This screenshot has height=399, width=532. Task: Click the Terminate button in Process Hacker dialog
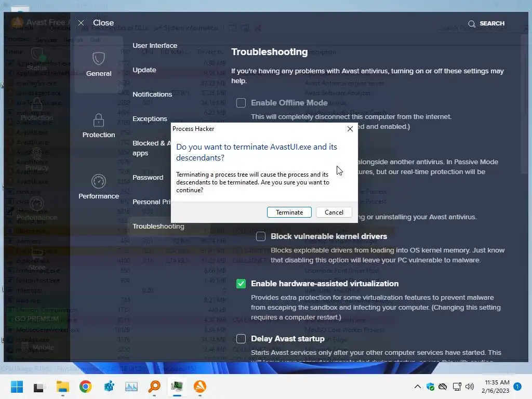[x=289, y=212]
